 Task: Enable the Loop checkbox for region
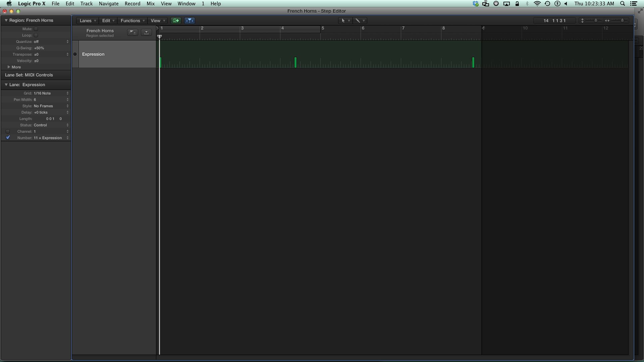(36, 35)
